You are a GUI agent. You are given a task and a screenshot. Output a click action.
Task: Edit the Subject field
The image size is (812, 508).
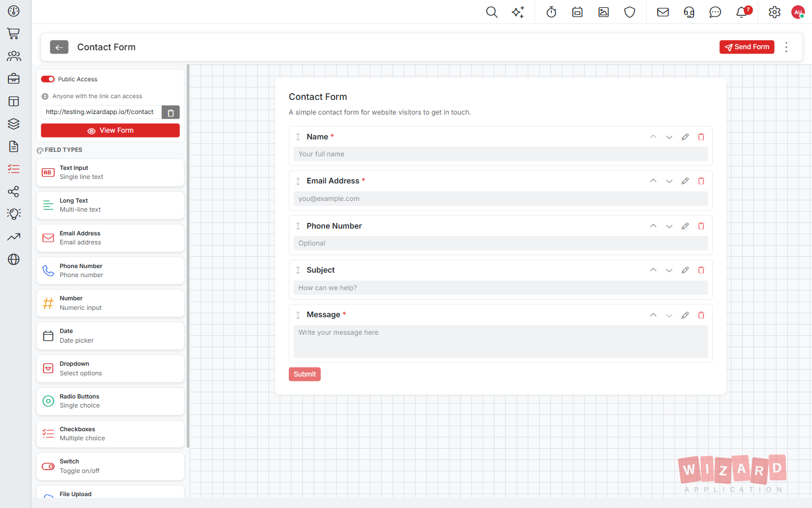(x=685, y=270)
